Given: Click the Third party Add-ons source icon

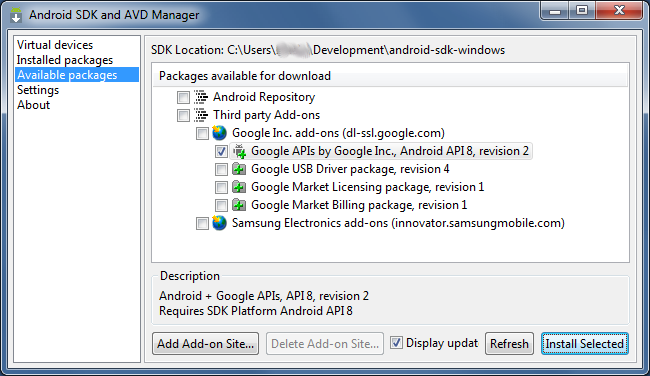Looking at the screenshot, I should [201, 115].
